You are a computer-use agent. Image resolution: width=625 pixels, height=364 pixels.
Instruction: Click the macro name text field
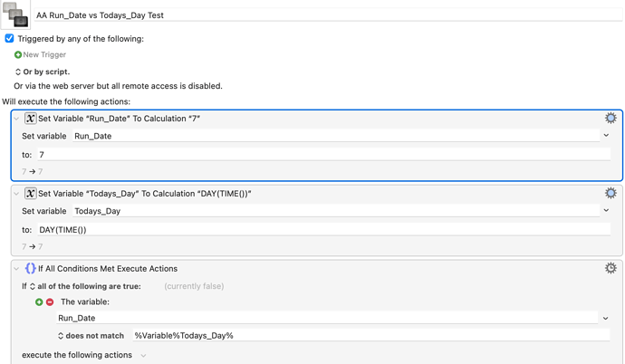click(x=328, y=15)
